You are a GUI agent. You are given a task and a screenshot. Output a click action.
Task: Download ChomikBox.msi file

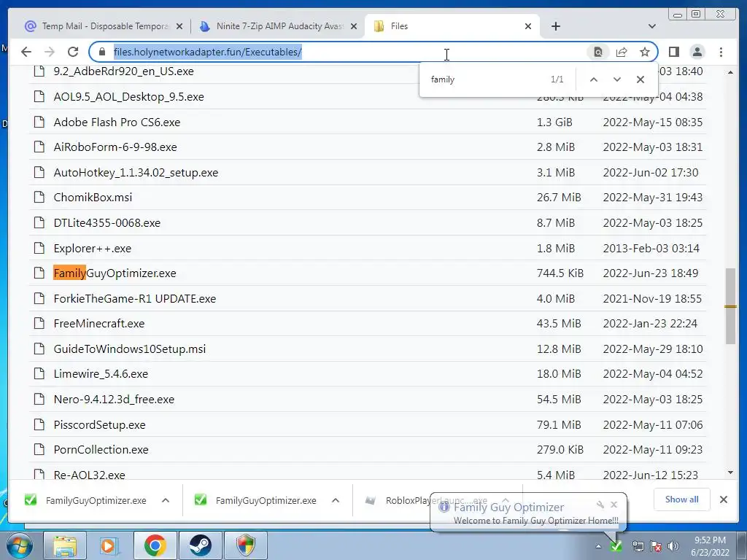click(x=93, y=197)
